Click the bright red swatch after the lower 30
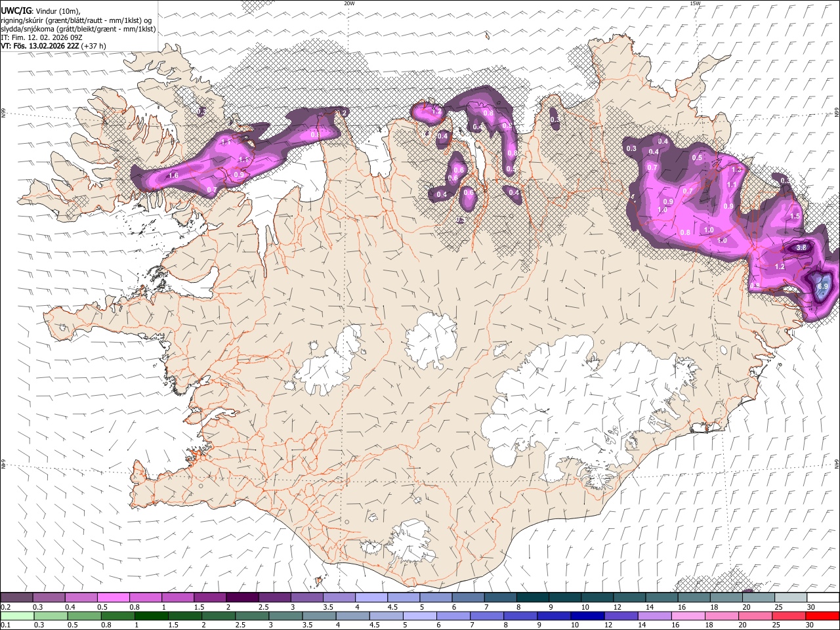840x630 pixels. 823,616
